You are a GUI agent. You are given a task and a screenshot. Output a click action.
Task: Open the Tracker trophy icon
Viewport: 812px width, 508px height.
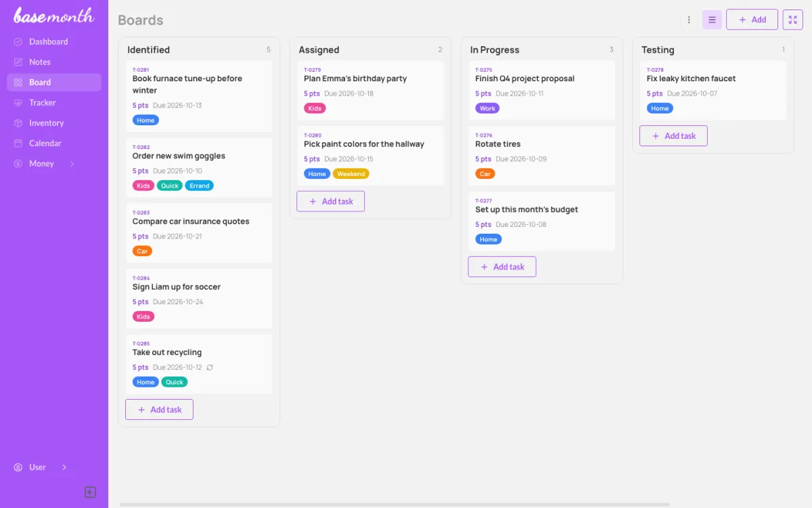click(x=18, y=102)
